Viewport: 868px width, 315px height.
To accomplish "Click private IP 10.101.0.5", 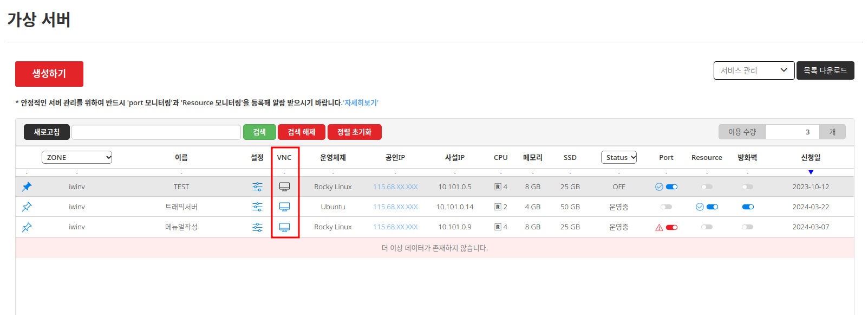I will [x=455, y=187].
